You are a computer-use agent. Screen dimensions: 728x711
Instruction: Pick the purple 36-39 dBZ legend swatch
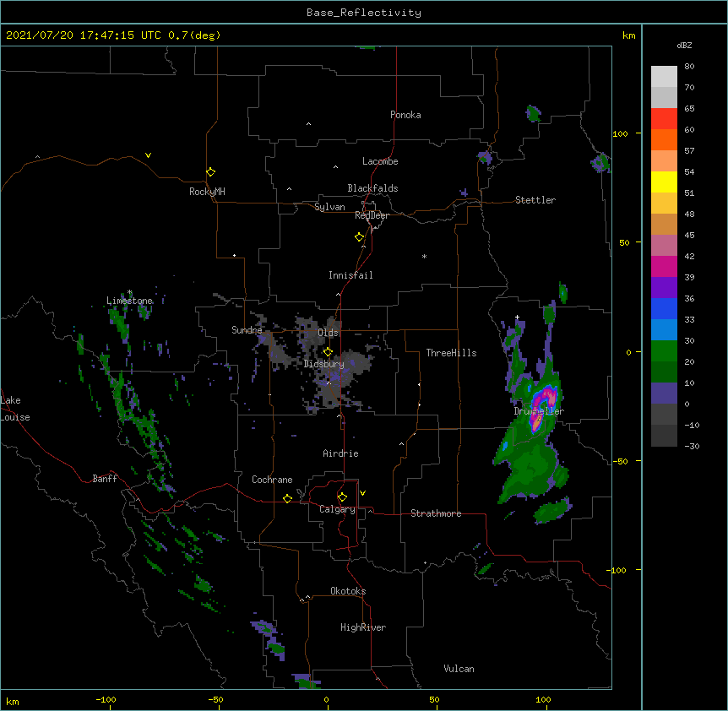664,288
